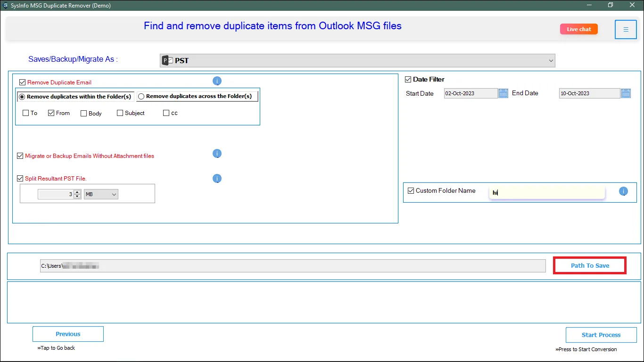The image size is (644, 362).
Task: Click the Custom Folder Name text field
Action: tap(547, 192)
